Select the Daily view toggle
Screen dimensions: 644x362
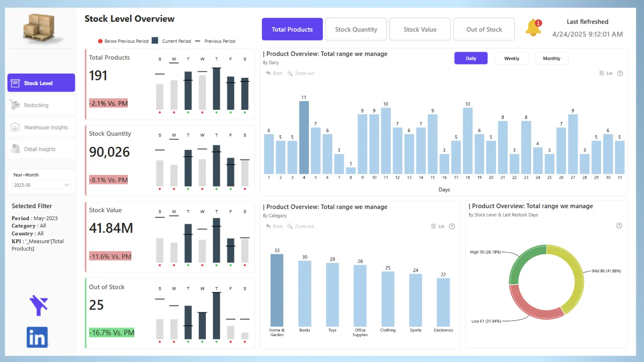pos(471,58)
